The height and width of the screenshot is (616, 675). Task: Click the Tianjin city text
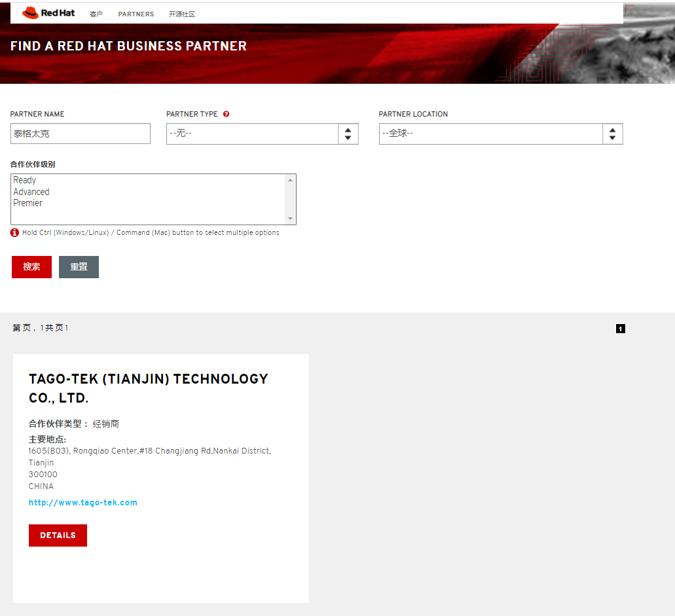41,463
